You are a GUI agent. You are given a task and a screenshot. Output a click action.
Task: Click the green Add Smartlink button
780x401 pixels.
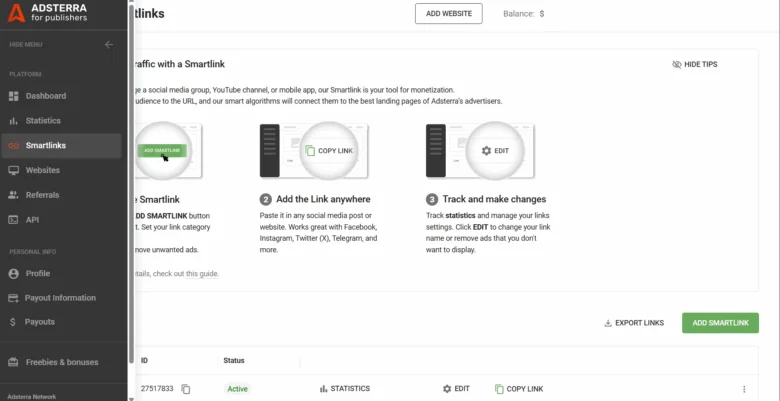(720, 323)
